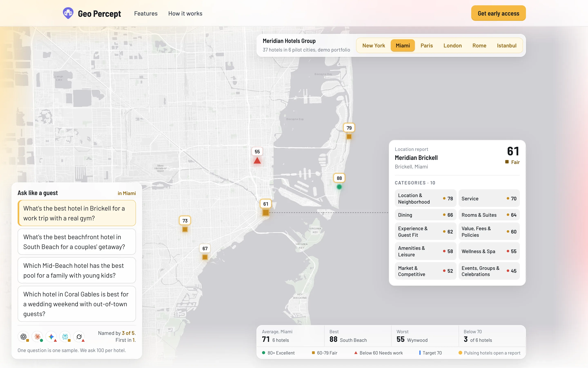Open How it works nav link

pyautogui.click(x=185, y=13)
